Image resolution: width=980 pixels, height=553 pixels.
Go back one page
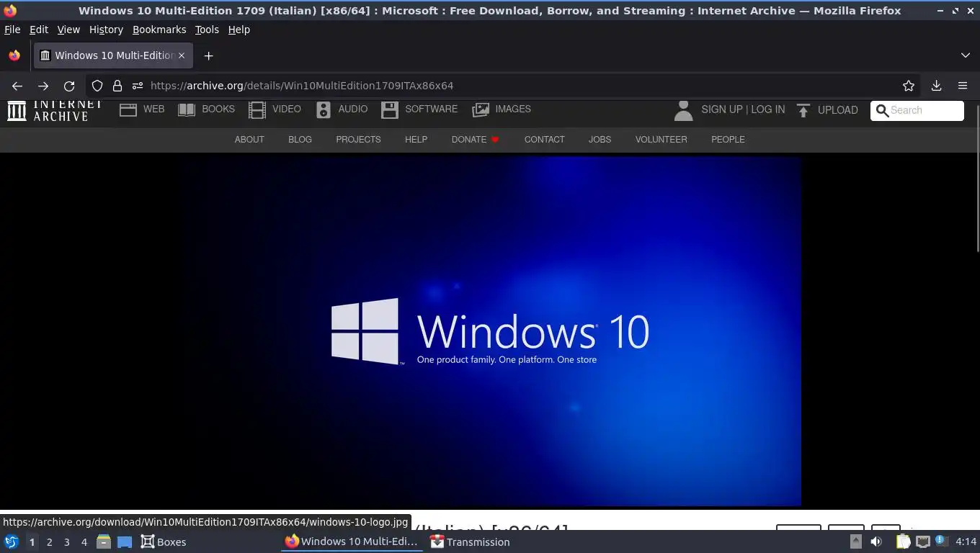pos(17,86)
